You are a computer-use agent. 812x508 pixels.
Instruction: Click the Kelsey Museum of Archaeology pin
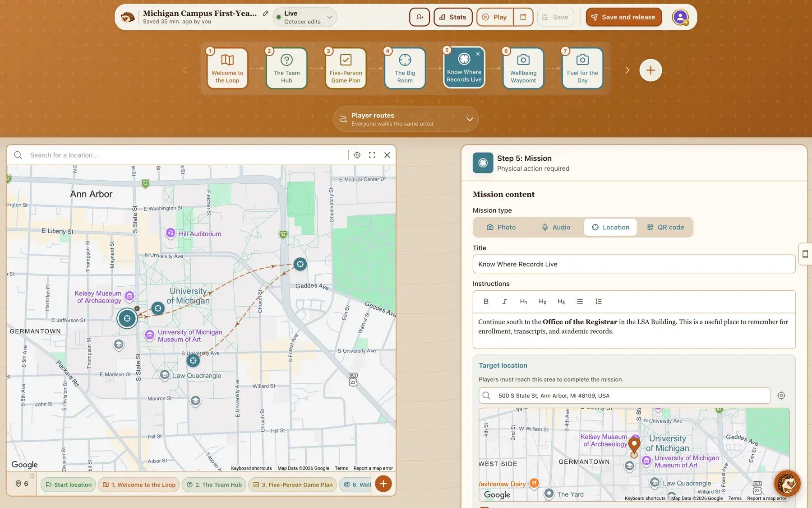(x=129, y=296)
